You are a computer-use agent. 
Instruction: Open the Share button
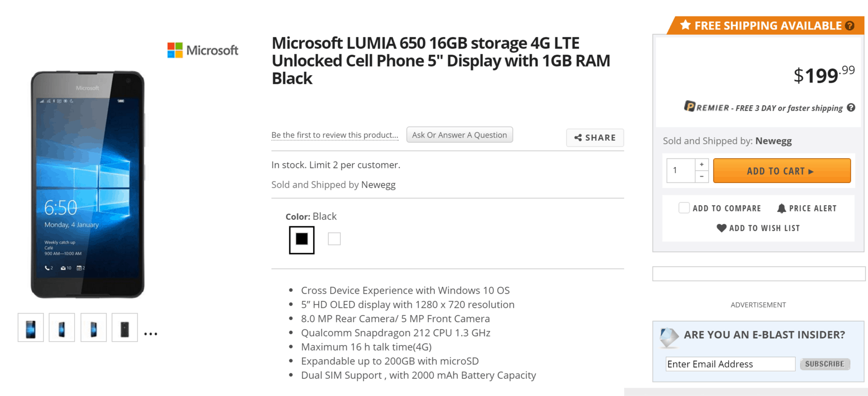pyautogui.click(x=595, y=138)
